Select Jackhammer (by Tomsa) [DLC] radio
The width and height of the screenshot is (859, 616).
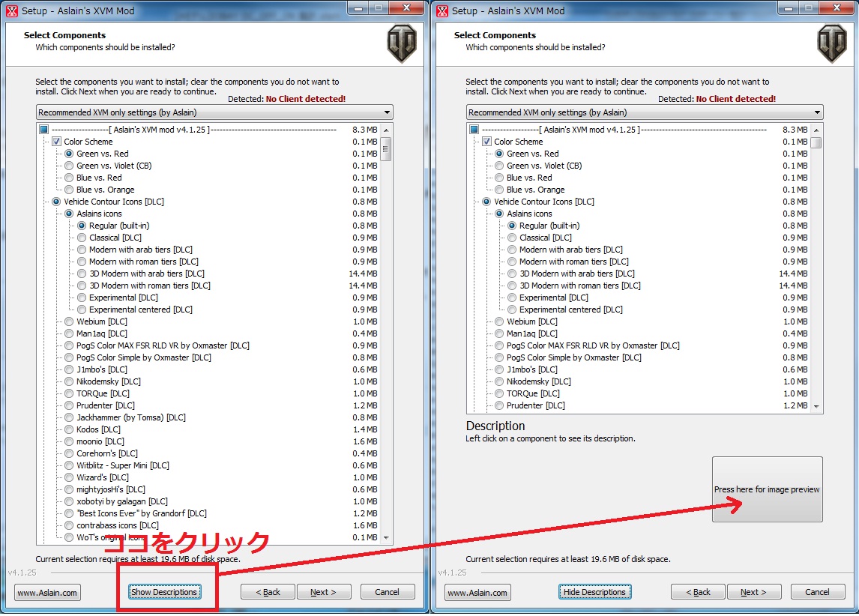pos(69,417)
